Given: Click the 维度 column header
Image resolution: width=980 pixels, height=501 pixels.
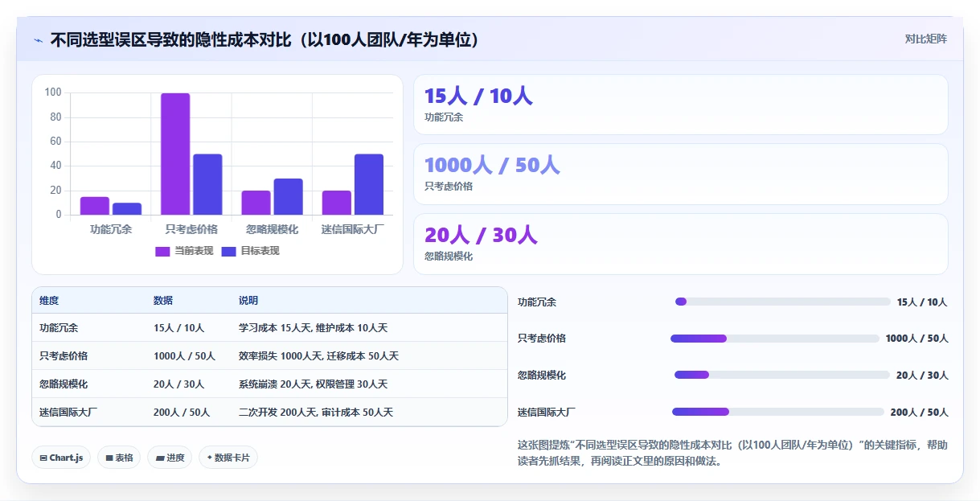Looking at the screenshot, I should tap(49, 301).
